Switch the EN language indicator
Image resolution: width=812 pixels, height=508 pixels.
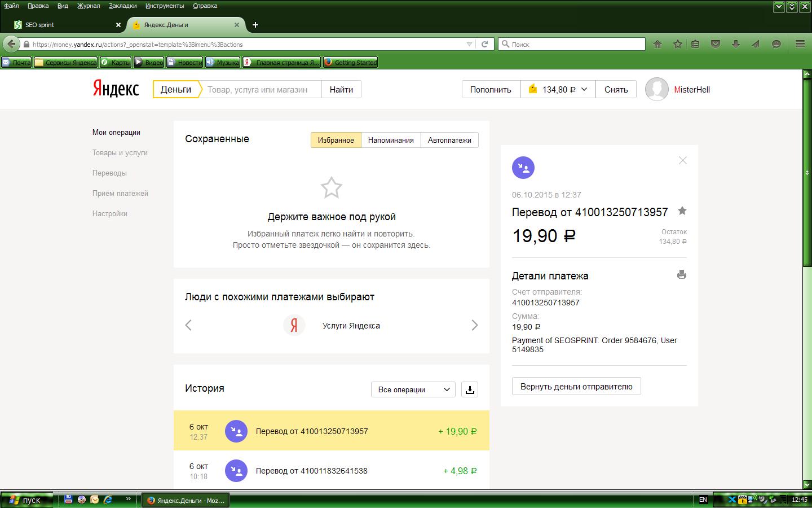[703, 500]
